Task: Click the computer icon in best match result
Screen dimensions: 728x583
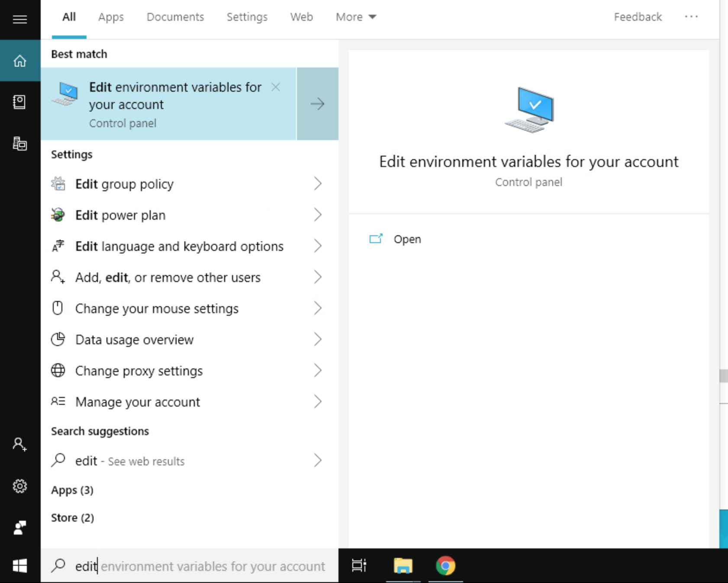Action: (x=65, y=94)
